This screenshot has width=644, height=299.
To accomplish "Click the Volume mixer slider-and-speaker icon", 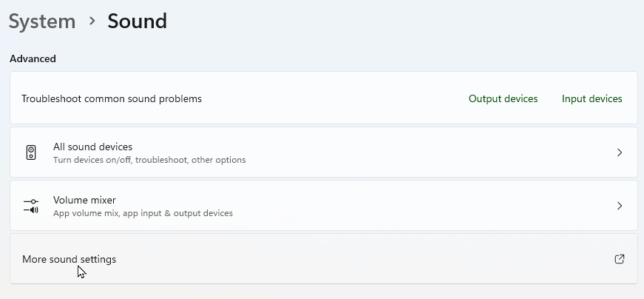I will click(x=31, y=206).
